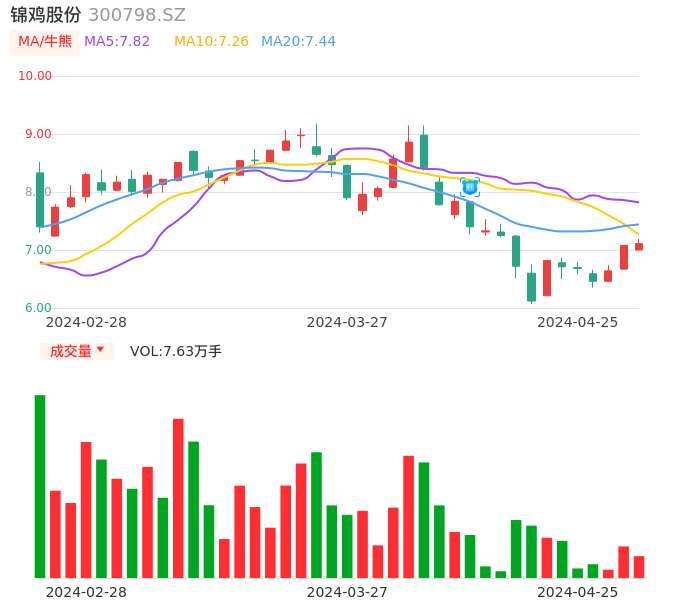This screenshot has height=606, width=686.
Task: Toggle the MA10:7.26 legend label
Action: click(x=211, y=42)
